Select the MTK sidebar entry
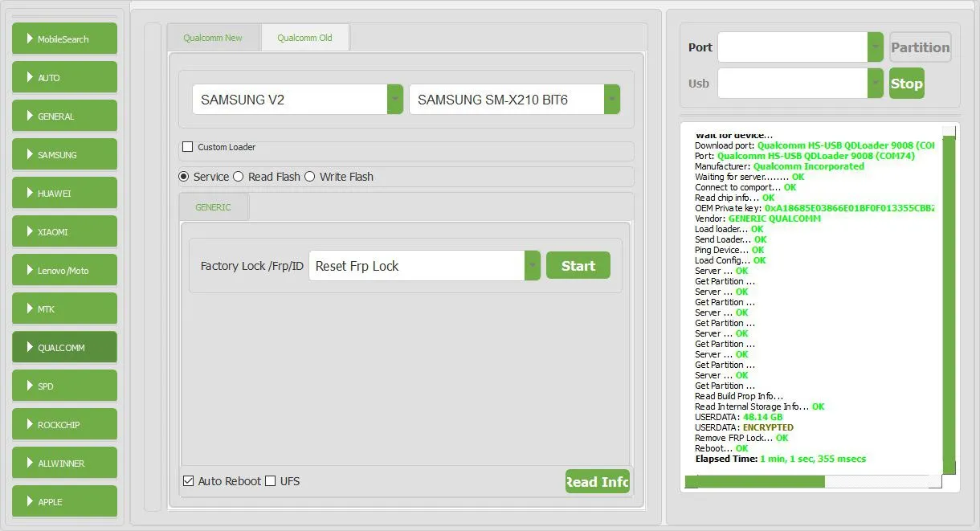980x531 pixels. tap(64, 308)
